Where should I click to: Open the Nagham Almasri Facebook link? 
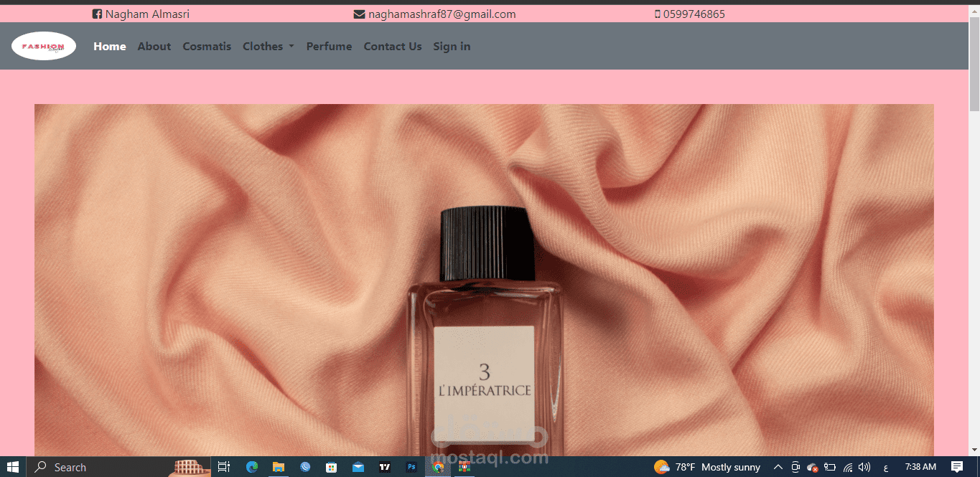click(x=147, y=14)
